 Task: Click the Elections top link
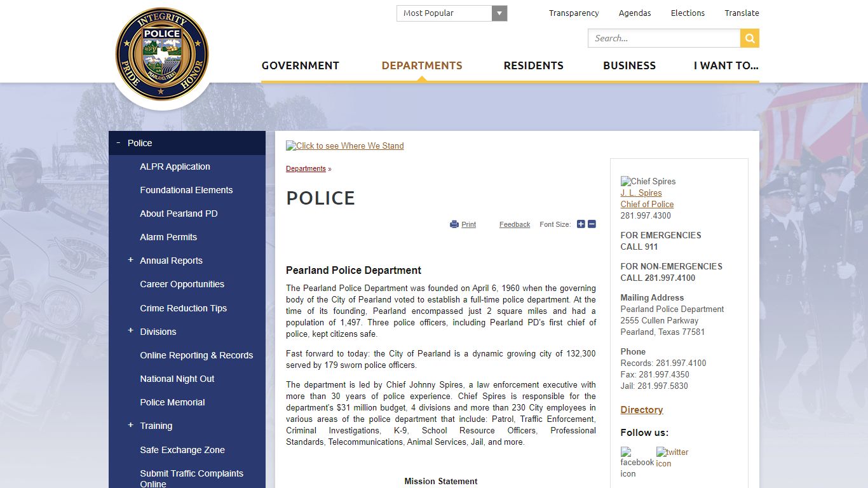(688, 13)
